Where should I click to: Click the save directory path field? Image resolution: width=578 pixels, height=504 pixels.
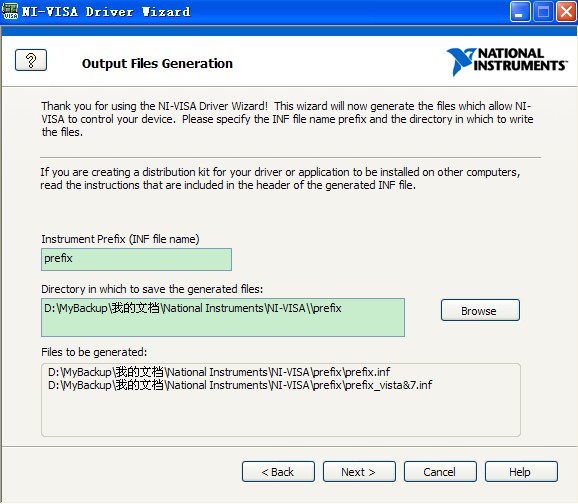tap(223, 317)
